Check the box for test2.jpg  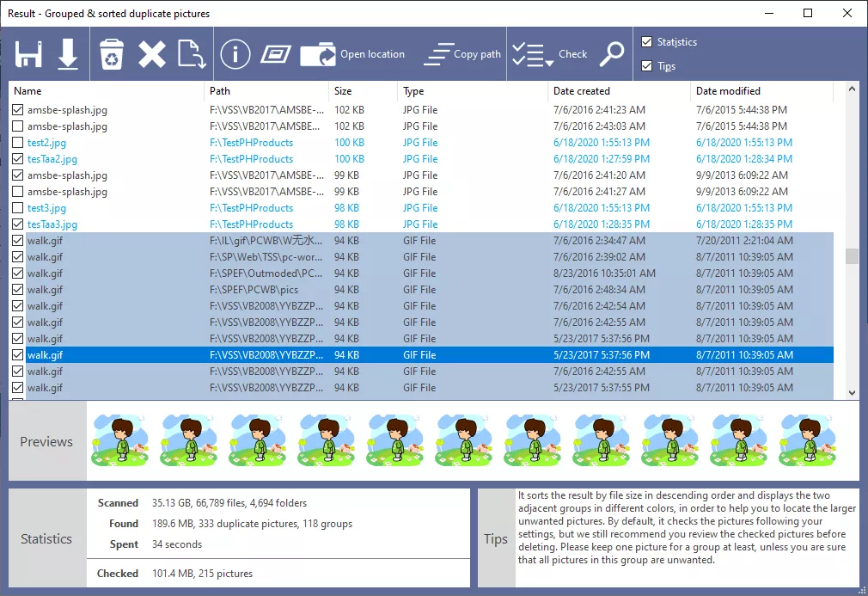click(x=18, y=143)
